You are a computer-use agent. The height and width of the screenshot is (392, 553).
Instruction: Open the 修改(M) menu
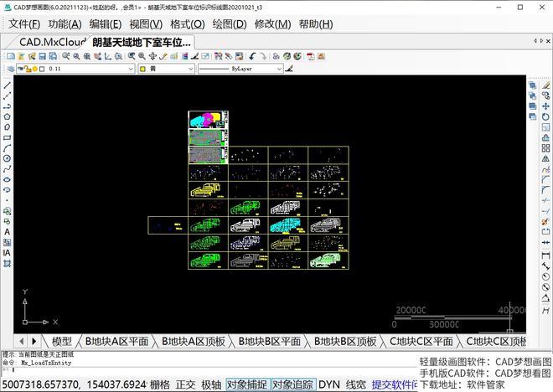[x=272, y=24]
